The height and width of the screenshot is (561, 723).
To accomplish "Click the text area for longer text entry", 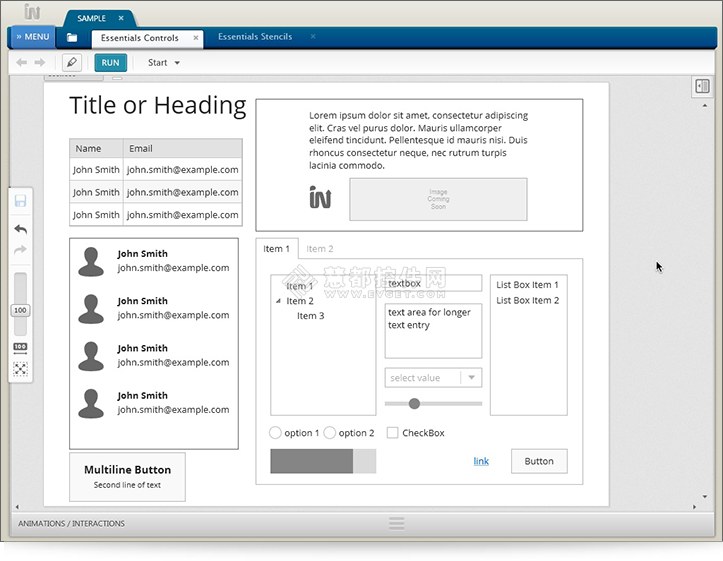I will tap(433, 331).
